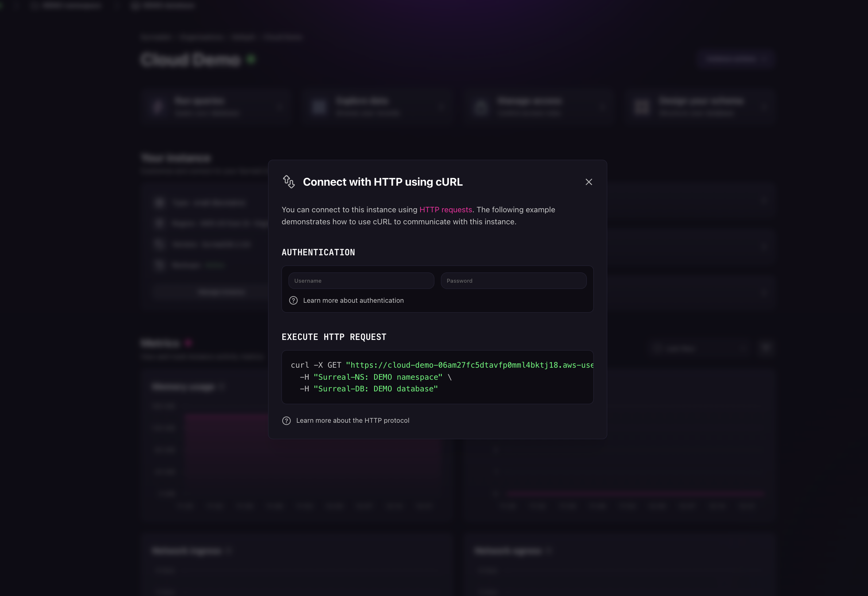Click the curl keyword in code block

pyautogui.click(x=299, y=365)
